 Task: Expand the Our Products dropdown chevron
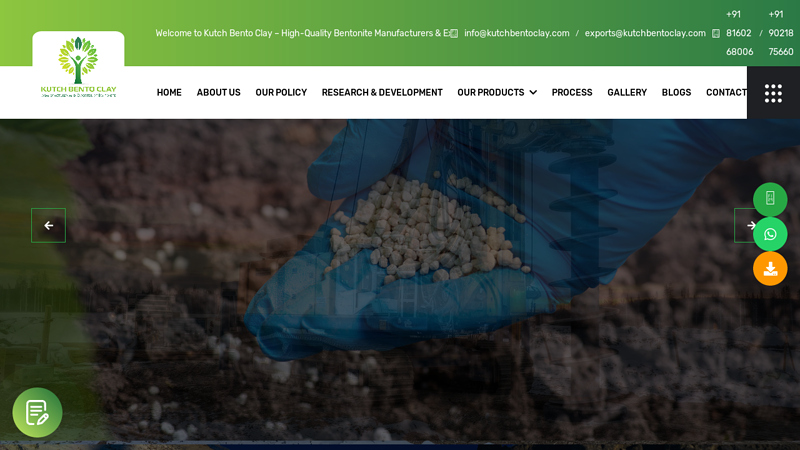[x=533, y=92]
